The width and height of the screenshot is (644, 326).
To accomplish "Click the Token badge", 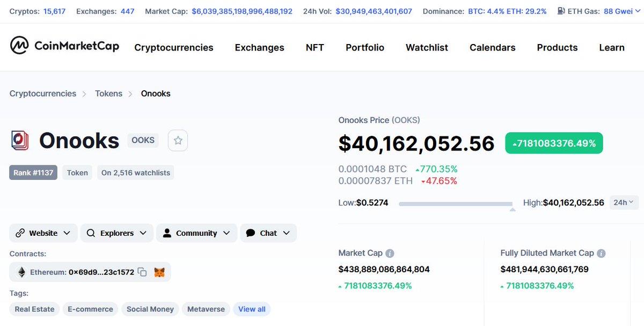I will 77,172.
